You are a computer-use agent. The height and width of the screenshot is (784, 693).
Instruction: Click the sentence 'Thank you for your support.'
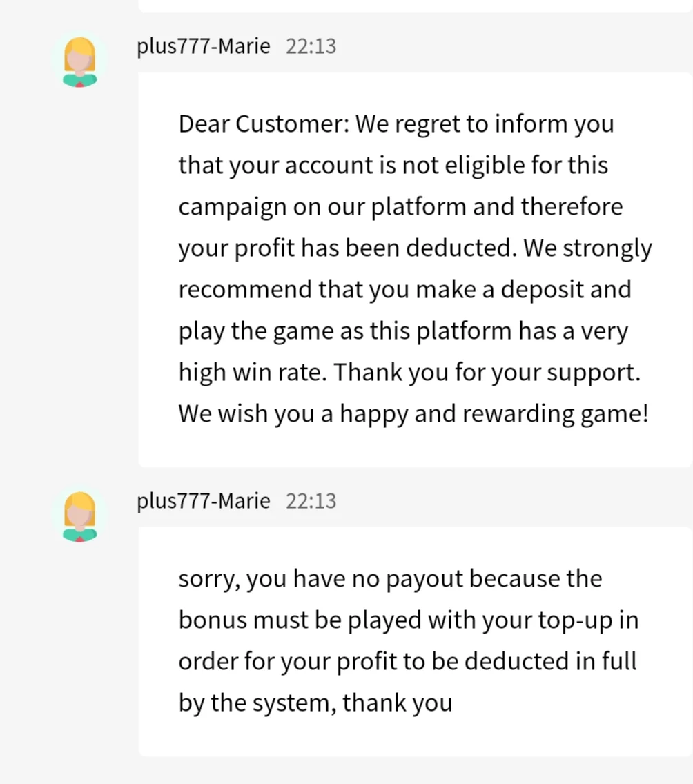[487, 373]
